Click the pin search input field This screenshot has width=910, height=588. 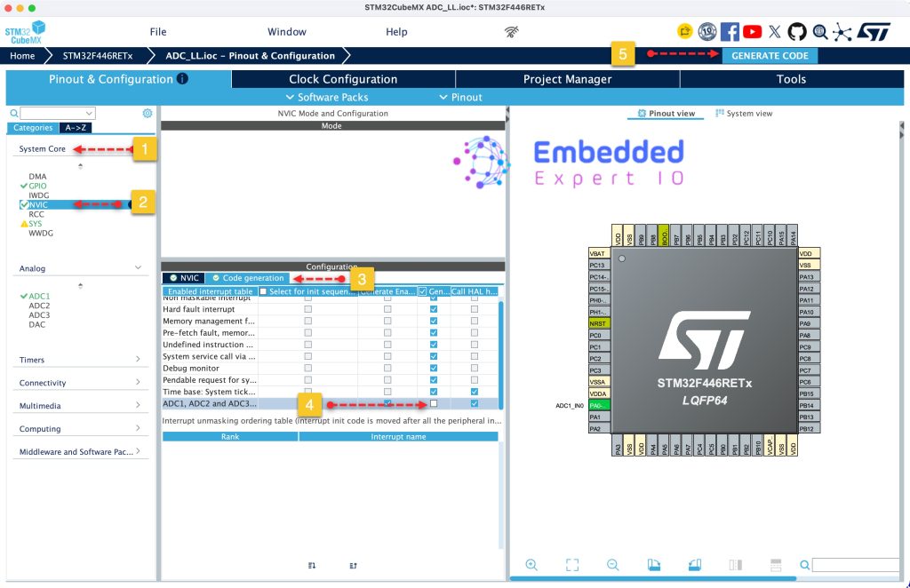[856, 565]
